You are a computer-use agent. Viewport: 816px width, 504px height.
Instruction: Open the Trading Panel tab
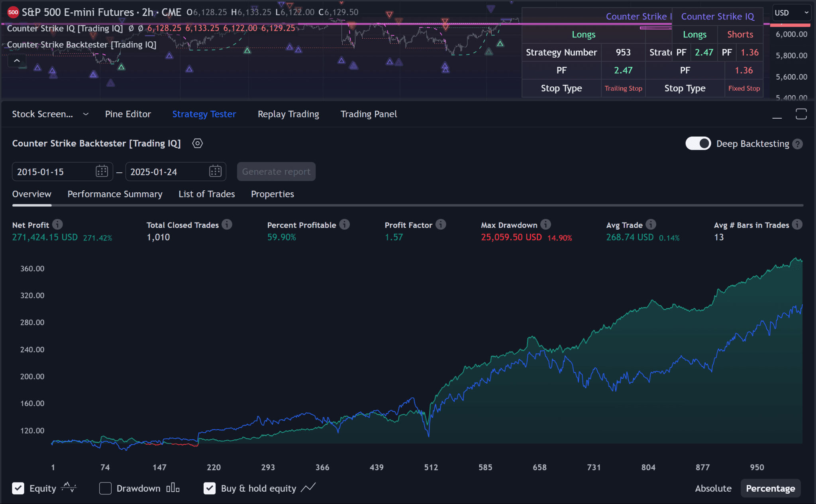(x=369, y=114)
